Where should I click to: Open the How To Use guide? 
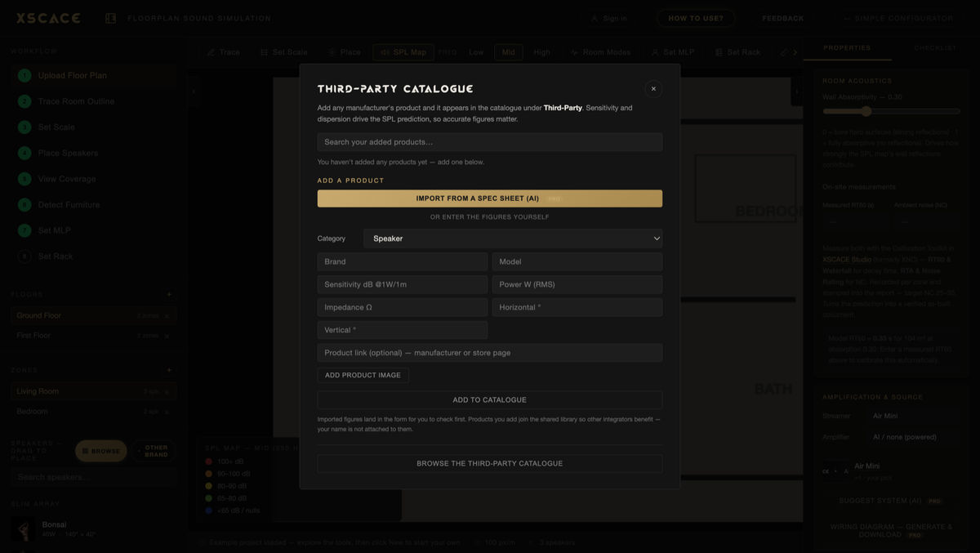pyautogui.click(x=696, y=18)
